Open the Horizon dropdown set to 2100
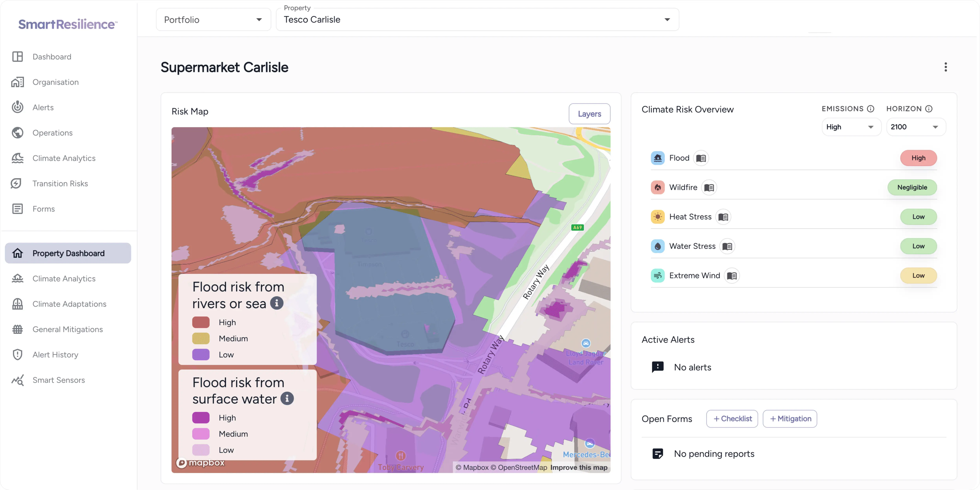 coord(916,127)
